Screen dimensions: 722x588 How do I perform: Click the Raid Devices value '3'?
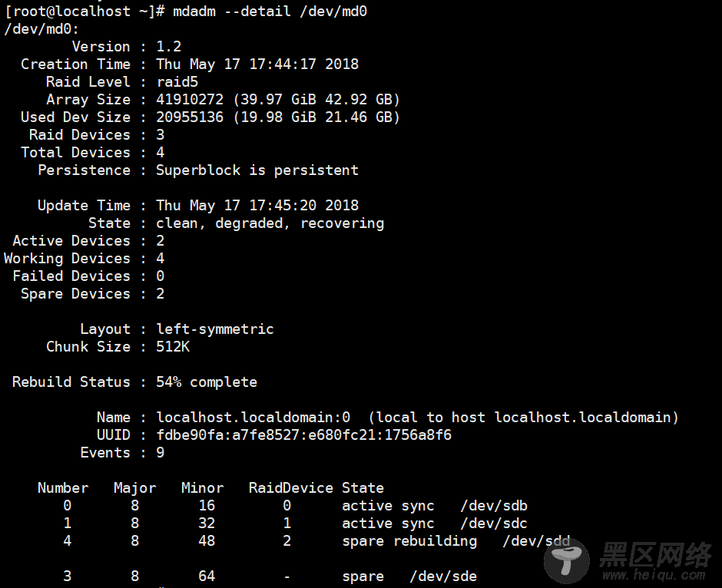pos(161,135)
